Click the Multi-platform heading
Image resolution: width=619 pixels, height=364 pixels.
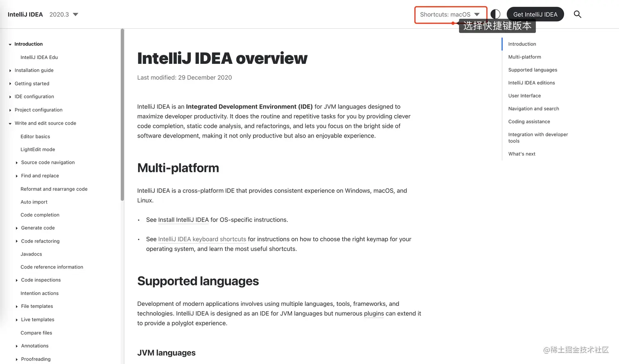pyautogui.click(x=178, y=168)
